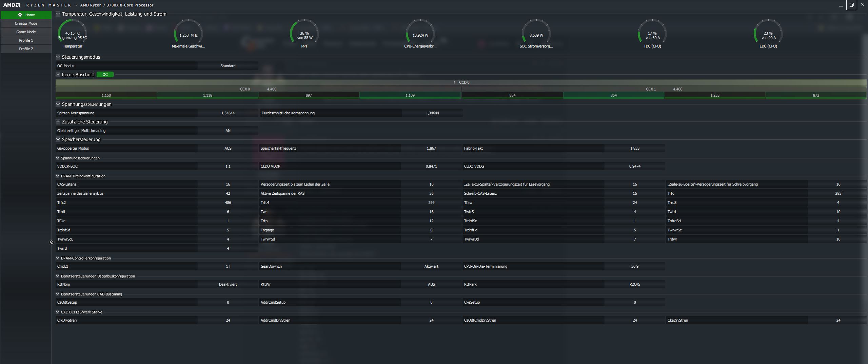
Task: Click the CLDO VDDG value 0,9474
Action: click(635, 166)
